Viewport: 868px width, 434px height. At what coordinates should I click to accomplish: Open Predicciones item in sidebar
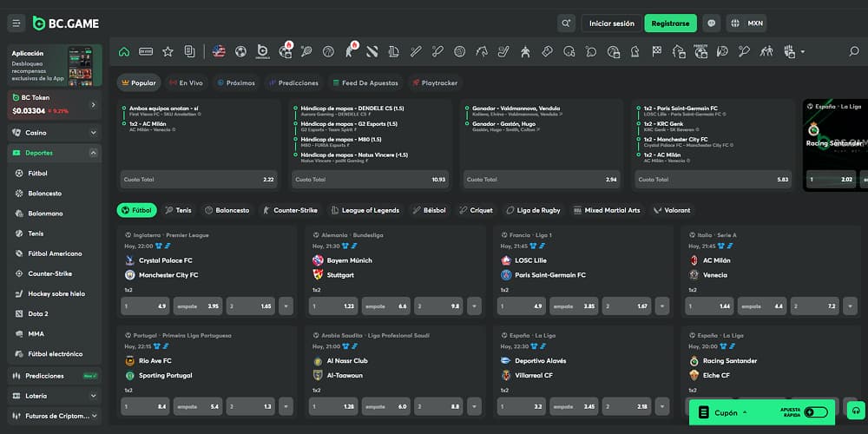click(x=55, y=376)
